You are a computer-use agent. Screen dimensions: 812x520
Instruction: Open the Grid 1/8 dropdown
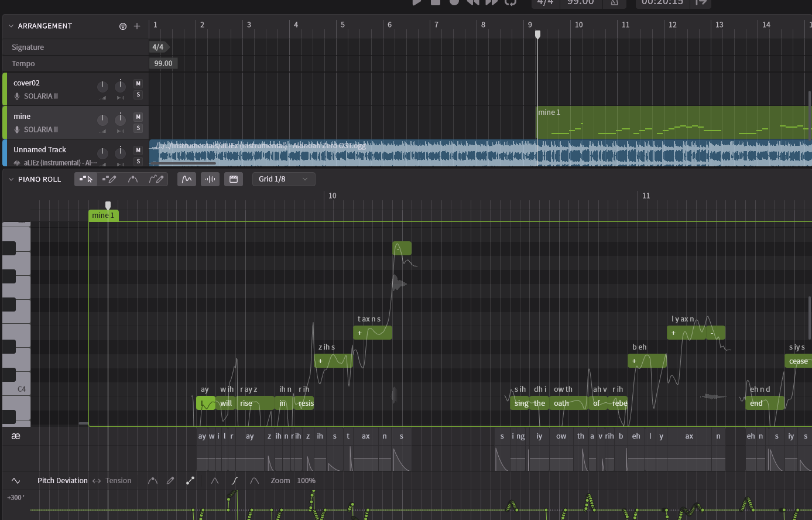(283, 179)
